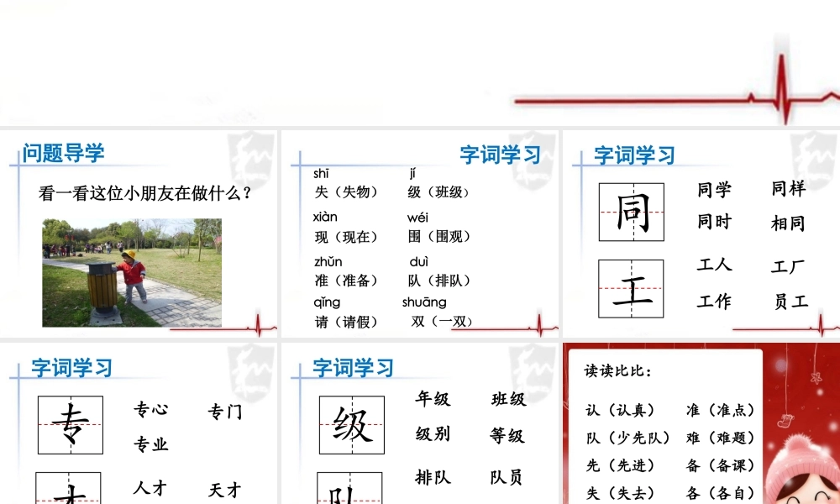Viewport: 840px width, 504px height.
Task: Select the word 同学
Action: [x=714, y=189]
